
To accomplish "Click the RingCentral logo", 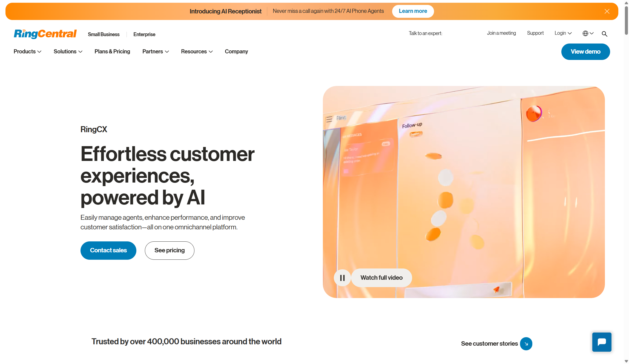I will pos(45,34).
